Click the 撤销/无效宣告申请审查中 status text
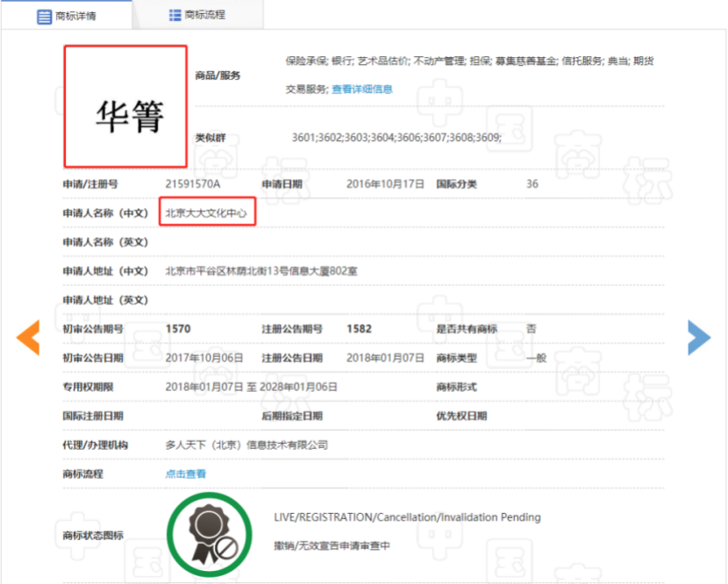Viewport: 728px width, 584px height. coord(332,546)
